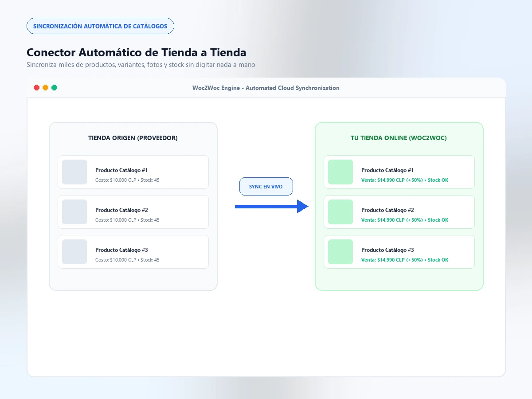
Task: Click the blue sync arrow between stores
Action: pos(271,206)
